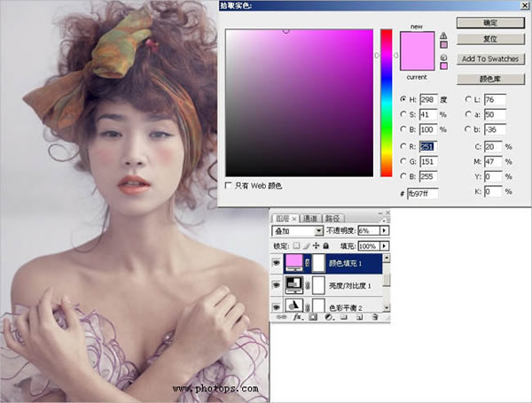Open the 叠加 blend mode dropdown
Screen dimensions: 532x403
(x=318, y=231)
